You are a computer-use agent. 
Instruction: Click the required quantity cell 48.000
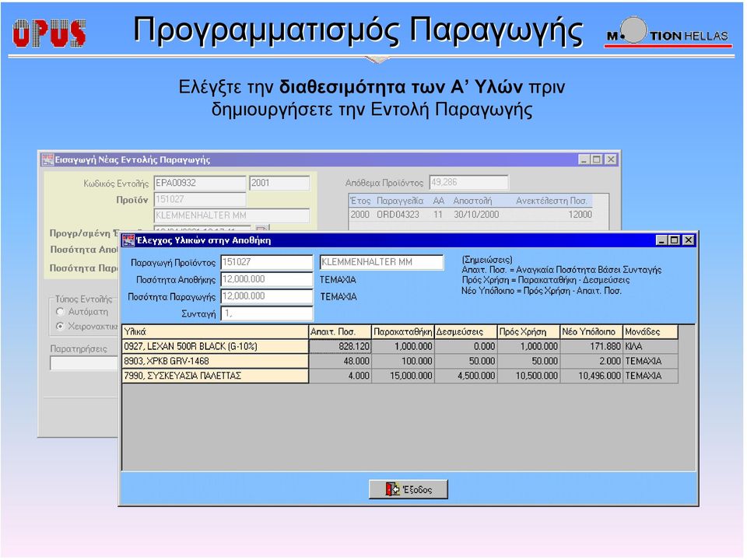coord(340,361)
